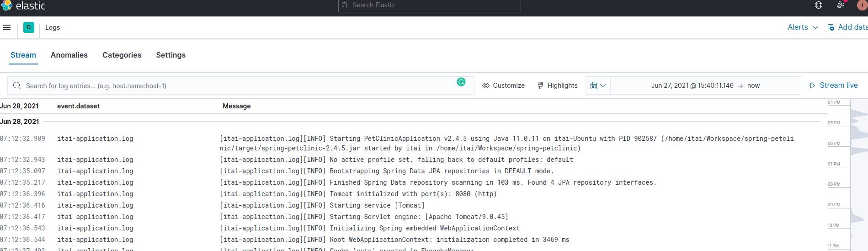Open the hamburger navigation menu

point(7,27)
